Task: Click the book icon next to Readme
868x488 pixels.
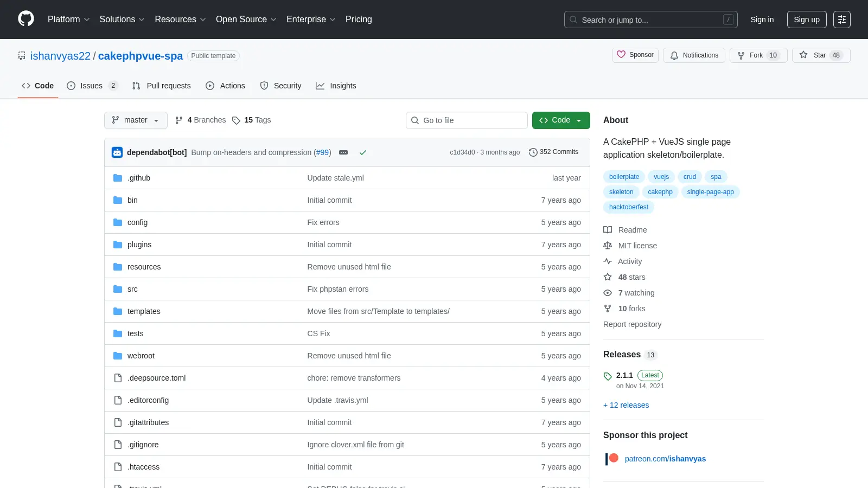Action: pos(608,230)
